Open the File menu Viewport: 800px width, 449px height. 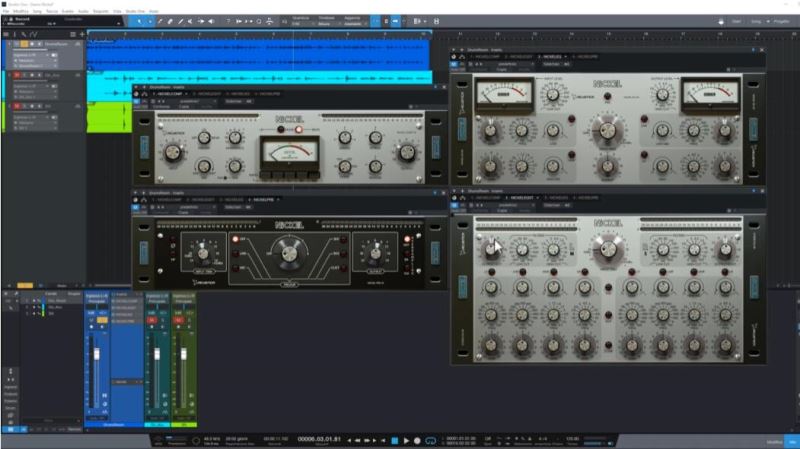(6, 11)
